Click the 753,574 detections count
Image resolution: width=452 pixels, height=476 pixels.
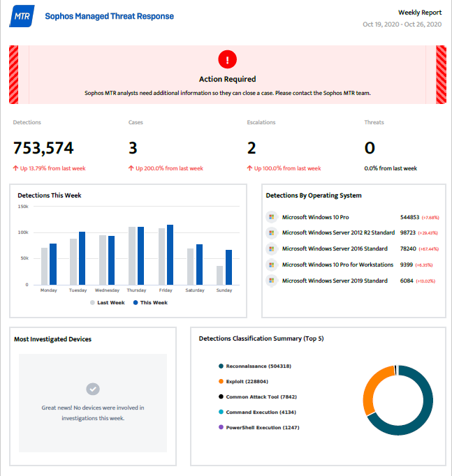coord(43,148)
